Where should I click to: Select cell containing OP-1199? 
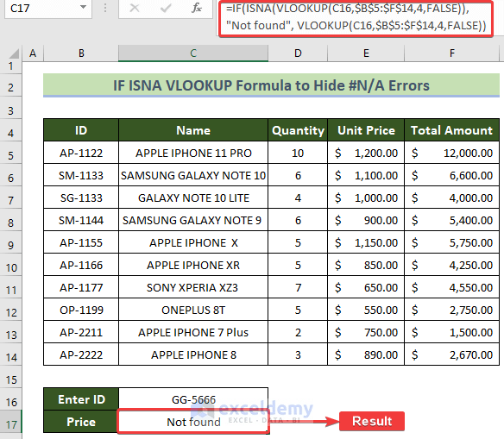click(81, 310)
